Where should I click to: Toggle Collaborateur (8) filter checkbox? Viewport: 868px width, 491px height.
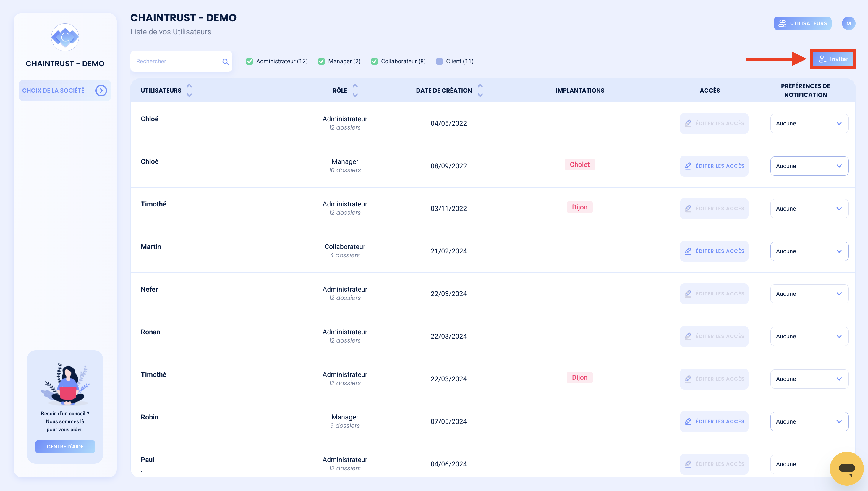point(374,62)
